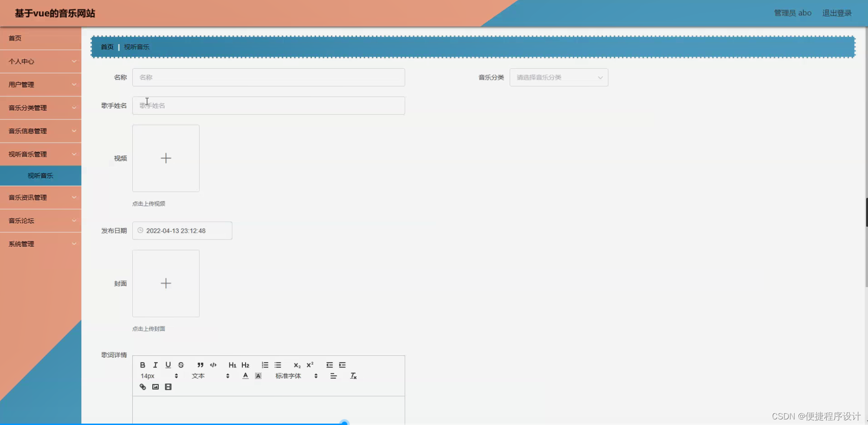Increase indent in the editor

click(342, 365)
